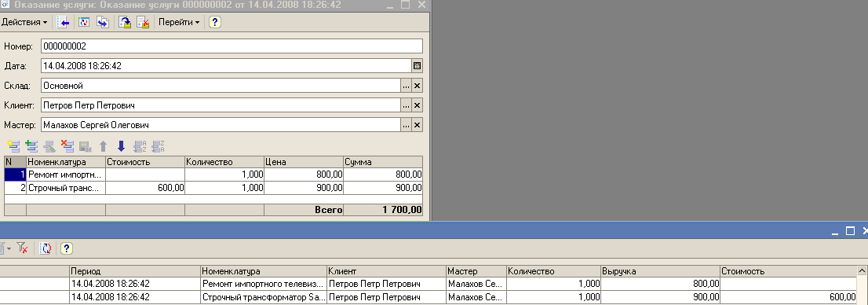Screen dimensions: 868x305
Task: Select row 2 Строчный транс... cell
Action: click(x=66, y=188)
